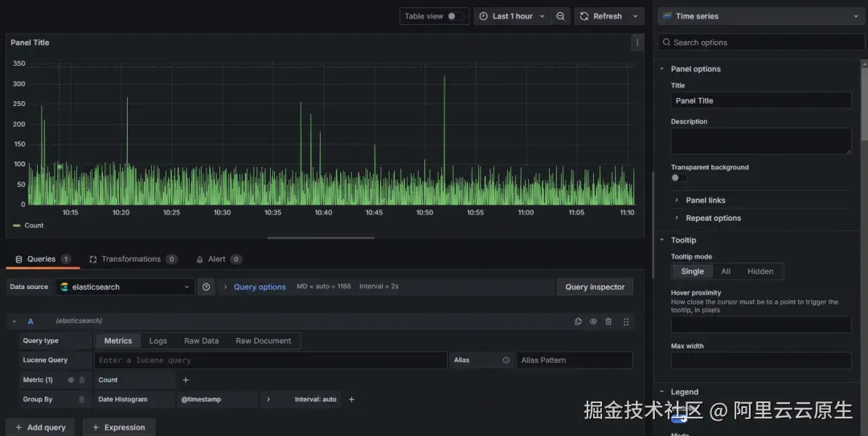Image resolution: width=868 pixels, height=436 pixels.
Task: Switch to the Transformations tab
Action: click(133, 259)
